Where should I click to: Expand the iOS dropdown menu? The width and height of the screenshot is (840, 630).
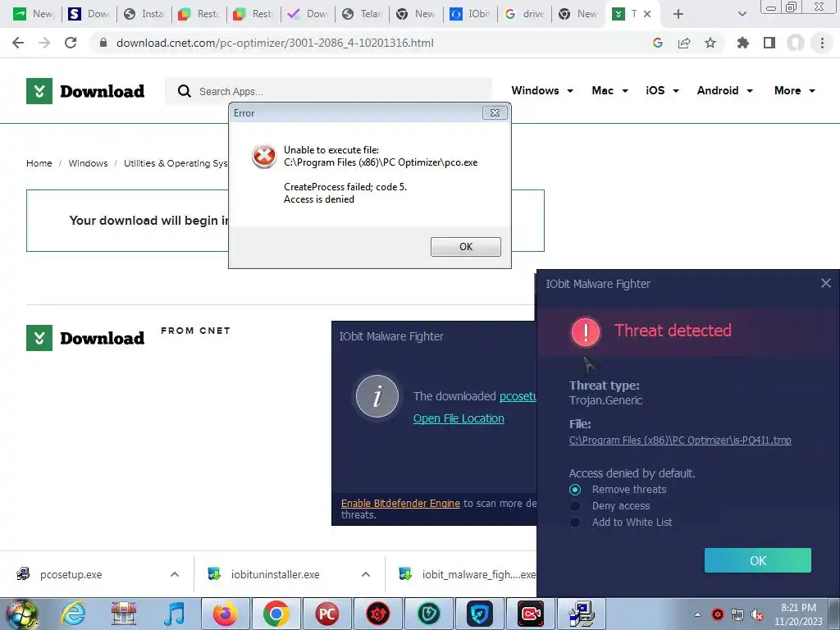pos(662,90)
